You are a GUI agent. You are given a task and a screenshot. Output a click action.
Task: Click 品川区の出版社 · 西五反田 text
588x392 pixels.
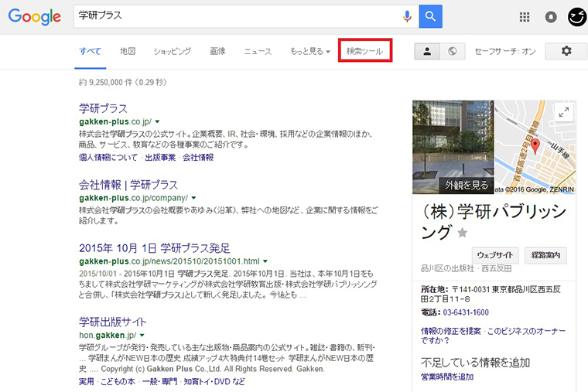point(466,268)
